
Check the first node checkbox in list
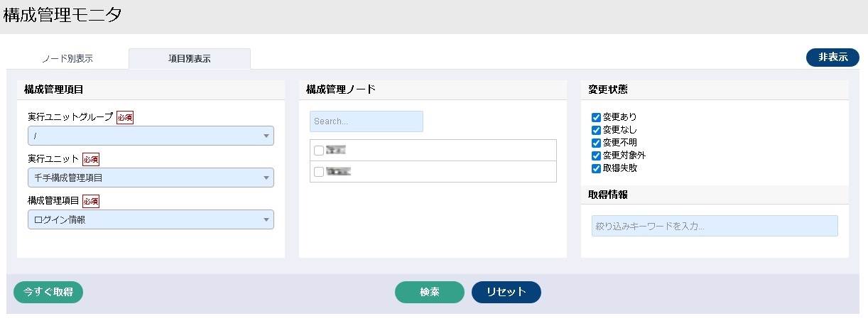point(319,151)
